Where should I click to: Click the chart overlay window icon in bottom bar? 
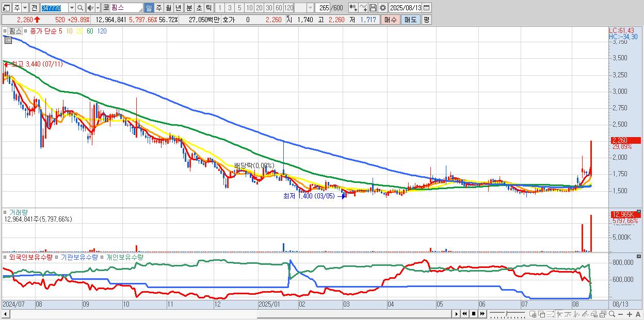542,314
